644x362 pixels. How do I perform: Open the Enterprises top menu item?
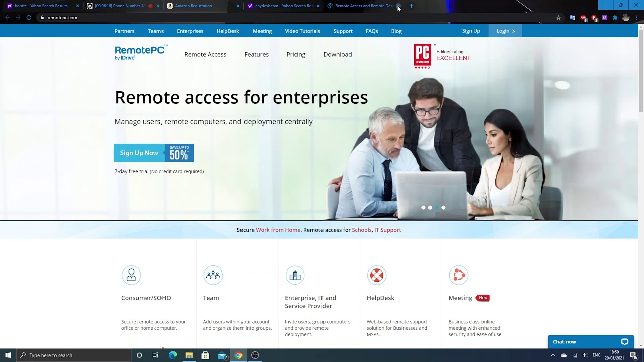click(190, 31)
